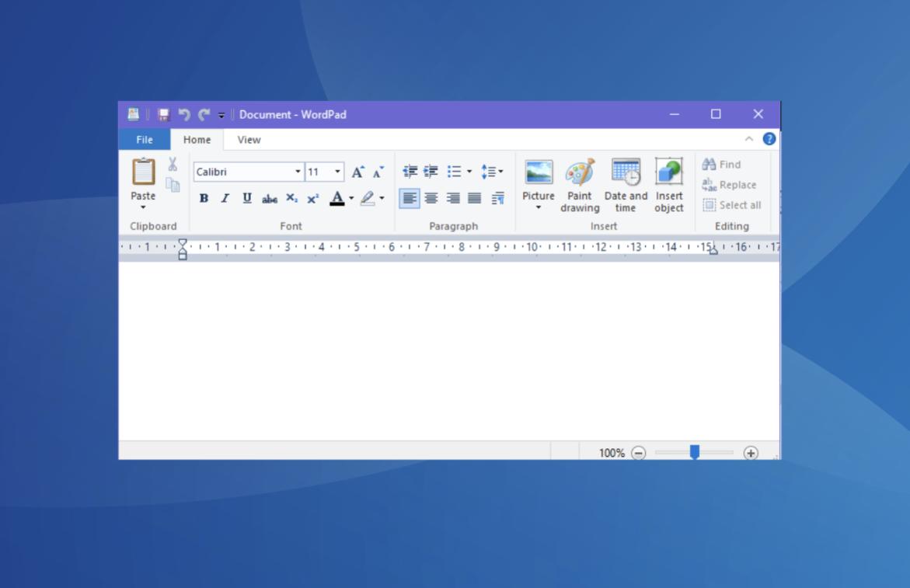Click the Undo arrow in title bar
910x588 pixels.
click(x=184, y=115)
